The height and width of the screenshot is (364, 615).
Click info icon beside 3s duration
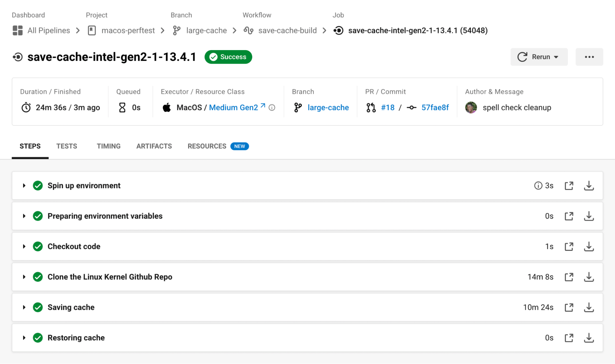[x=538, y=186]
